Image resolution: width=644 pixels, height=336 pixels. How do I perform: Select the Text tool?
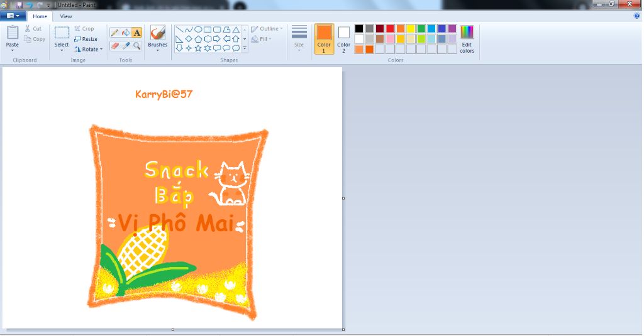[136, 33]
